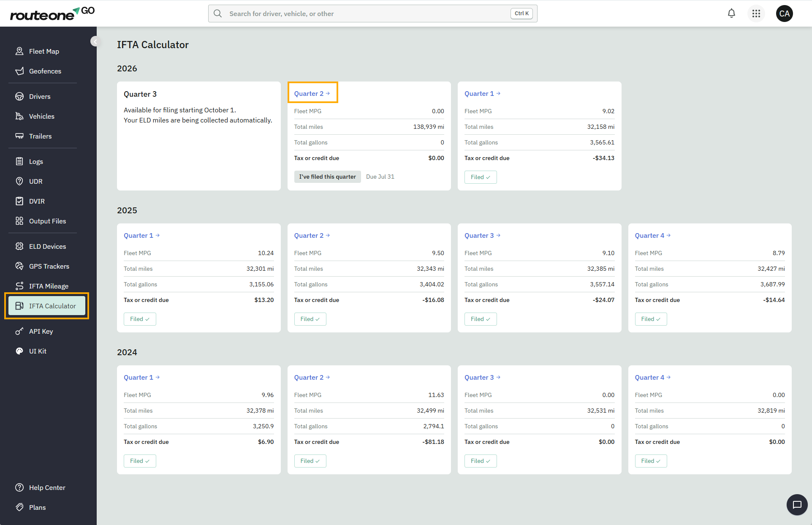
Task: Click the Trailers icon in sidebar
Action: coord(19,136)
